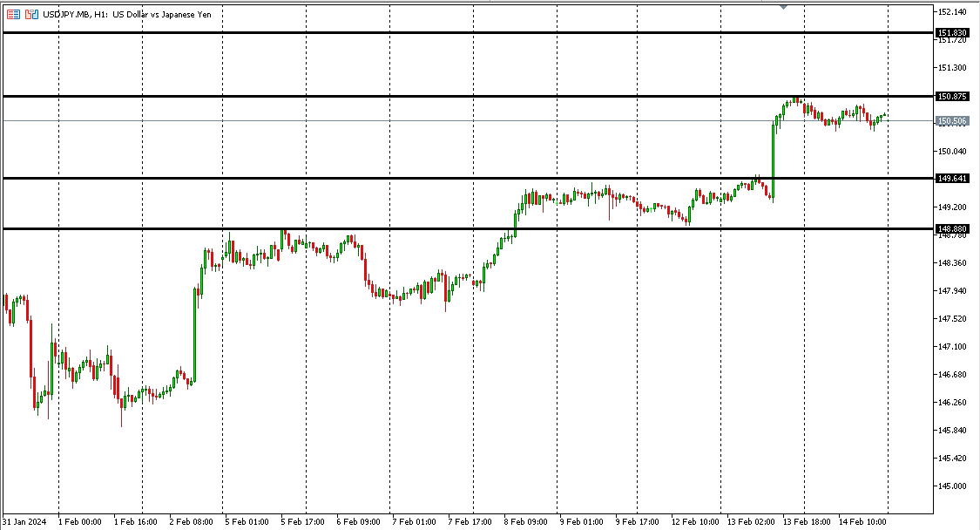Click the 145.000 value on price scale
The width and height of the screenshot is (980, 530).
coord(951,486)
